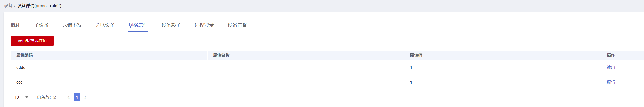The width and height of the screenshot is (644, 107).
Task: Click the 设置规格属性值 button
Action: pos(32,41)
